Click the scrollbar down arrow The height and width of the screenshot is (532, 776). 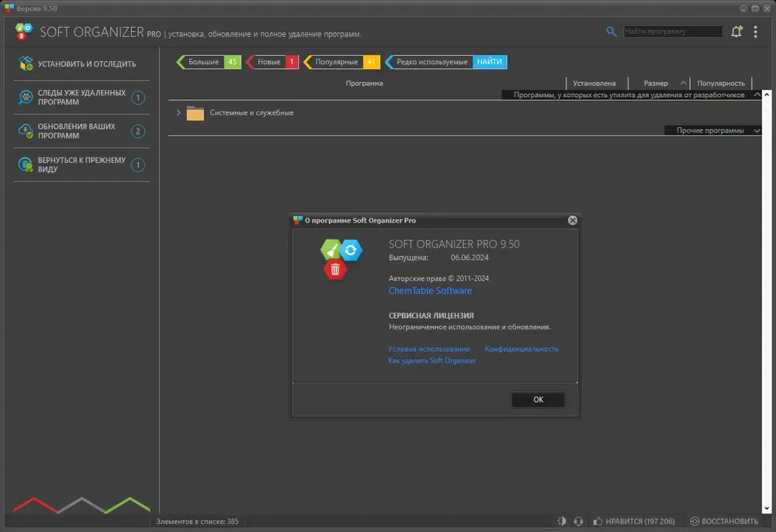pyautogui.click(x=767, y=508)
